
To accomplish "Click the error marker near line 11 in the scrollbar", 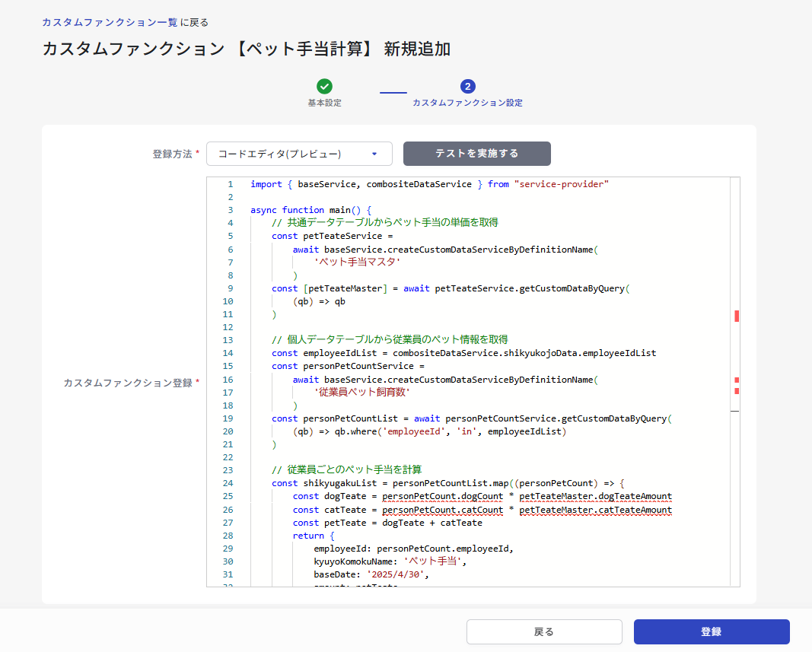I will point(737,316).
